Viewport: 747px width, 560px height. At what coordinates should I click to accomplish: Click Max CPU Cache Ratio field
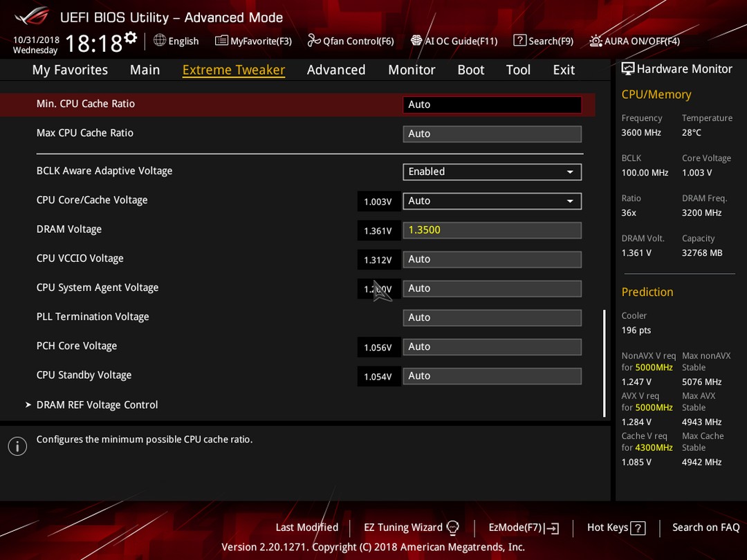point(492,134)
